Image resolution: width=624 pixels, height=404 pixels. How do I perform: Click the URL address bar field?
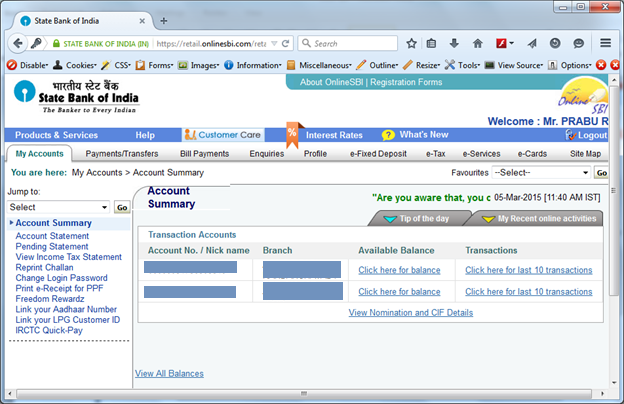[213, 43]
